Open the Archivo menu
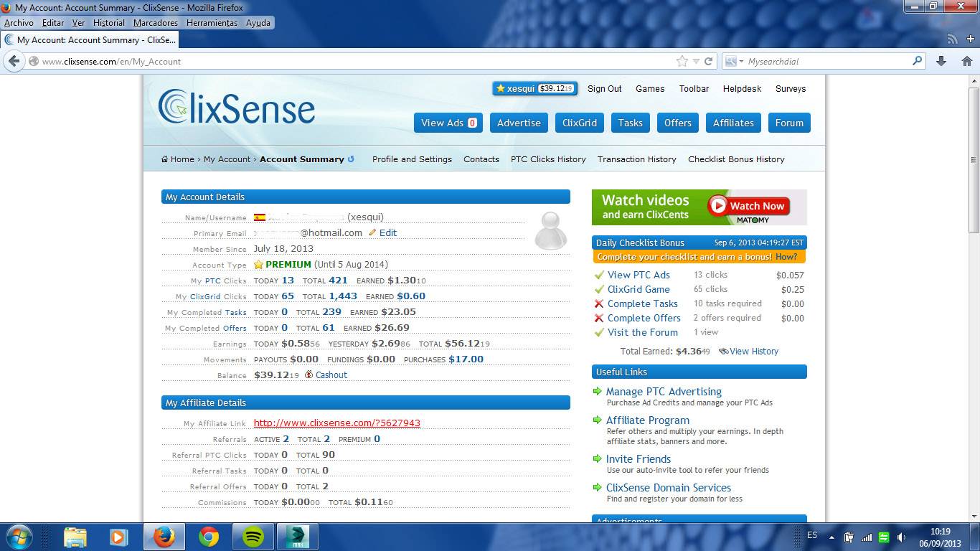This screenshot has height=551, width=980. click(x=19, y=23)
